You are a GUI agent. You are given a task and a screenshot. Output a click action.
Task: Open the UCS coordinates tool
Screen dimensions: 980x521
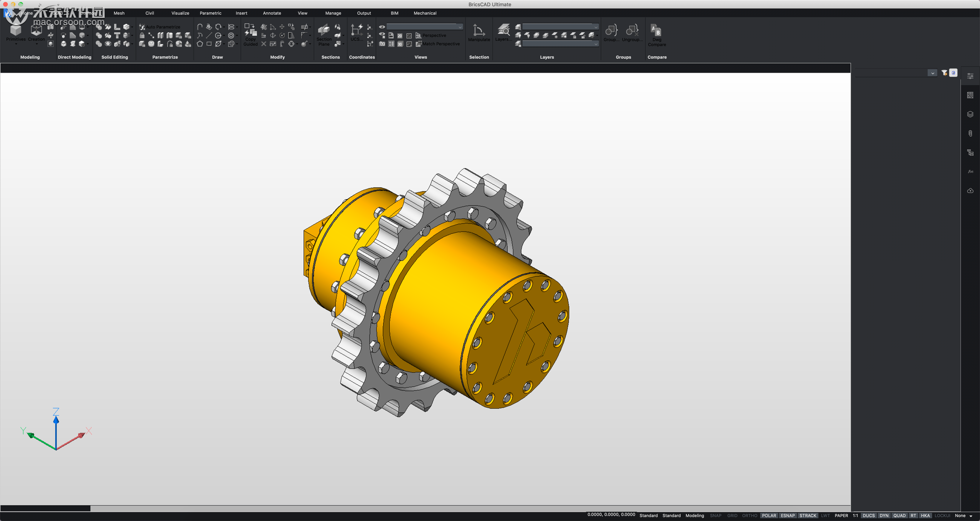356,32
